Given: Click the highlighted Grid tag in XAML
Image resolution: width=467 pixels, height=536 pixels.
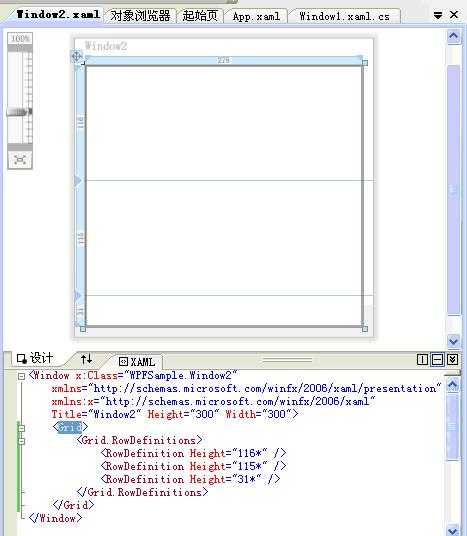Looking at the screenshot, I should [70, 427].
